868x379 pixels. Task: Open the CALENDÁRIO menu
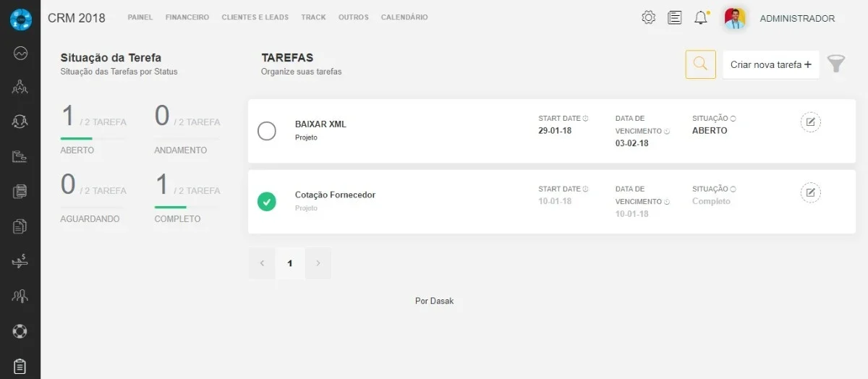click(x=404, y=17)
